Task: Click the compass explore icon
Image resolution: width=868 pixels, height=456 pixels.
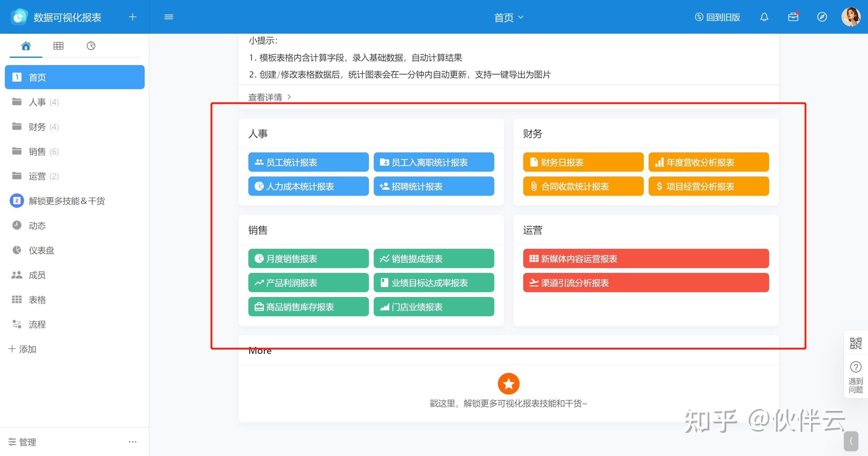Action: click(822, 17)
